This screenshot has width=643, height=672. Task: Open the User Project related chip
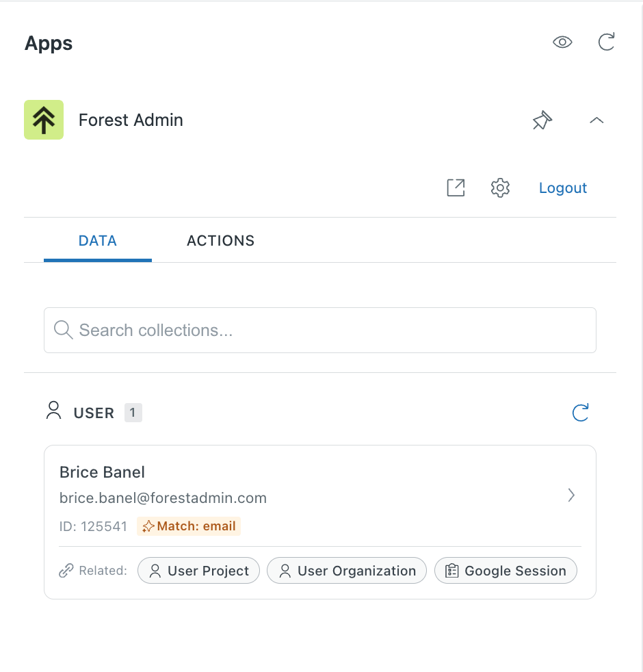(x=199, y=571)
